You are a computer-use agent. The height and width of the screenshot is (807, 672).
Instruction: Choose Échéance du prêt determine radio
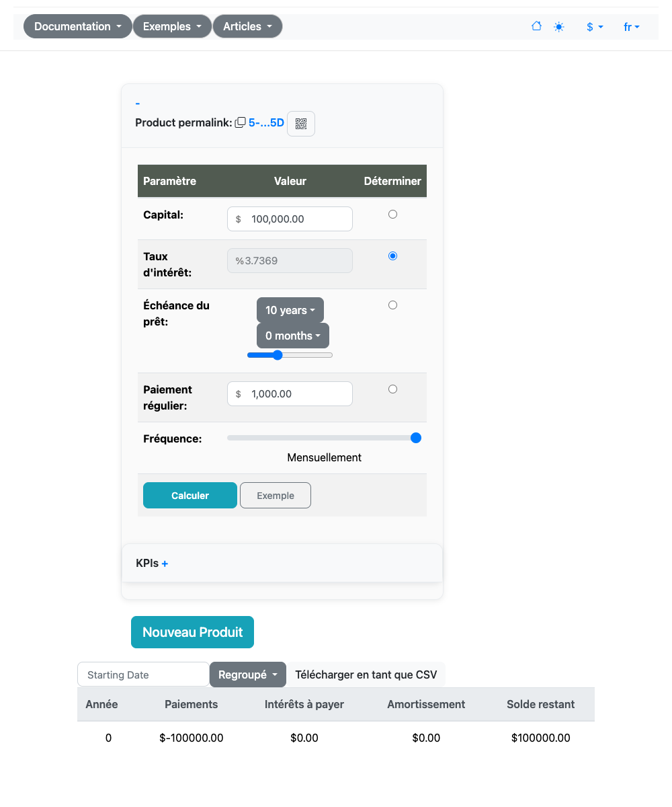393,305
